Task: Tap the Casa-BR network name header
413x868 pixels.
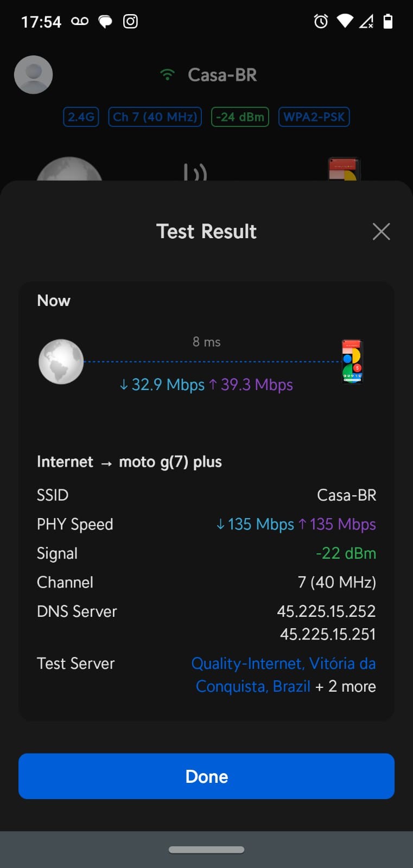Action: click(x=222, y=75)
